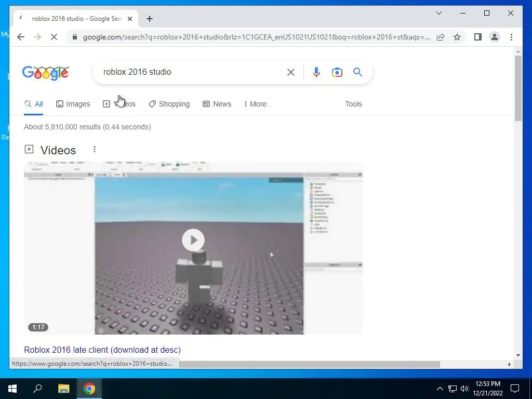Click the horizontal scrollbar thumb

(x=310, y=364)
